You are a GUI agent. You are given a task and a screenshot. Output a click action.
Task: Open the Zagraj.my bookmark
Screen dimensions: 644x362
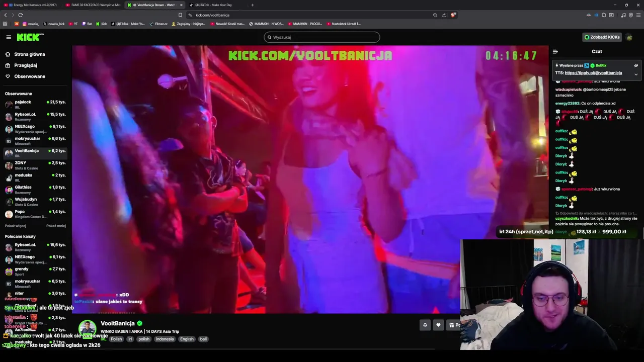(188, 24)
